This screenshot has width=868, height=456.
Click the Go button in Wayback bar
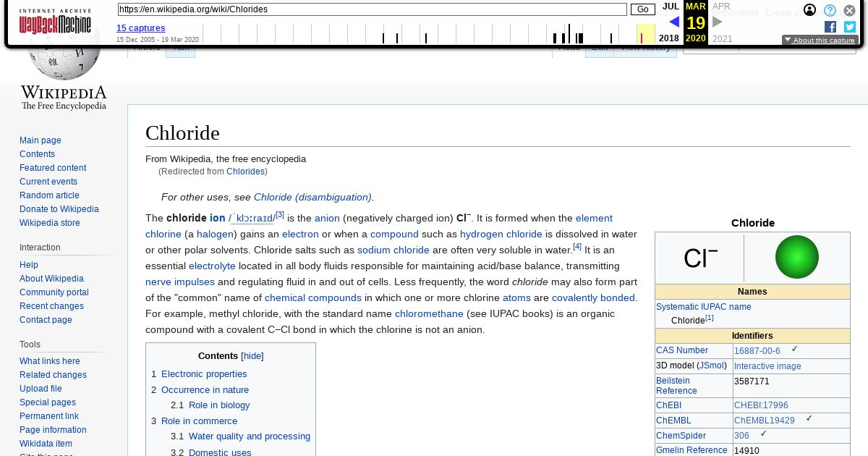[642, 9]
